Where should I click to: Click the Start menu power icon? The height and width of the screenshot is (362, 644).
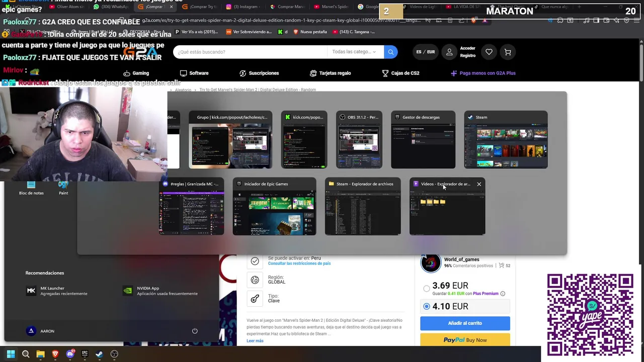[195, 331]
